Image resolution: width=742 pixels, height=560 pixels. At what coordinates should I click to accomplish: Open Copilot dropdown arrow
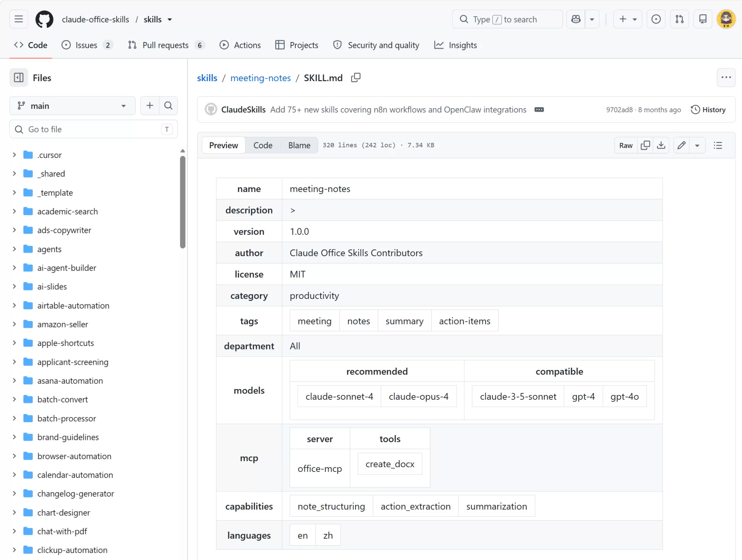(x=592, y=19)
